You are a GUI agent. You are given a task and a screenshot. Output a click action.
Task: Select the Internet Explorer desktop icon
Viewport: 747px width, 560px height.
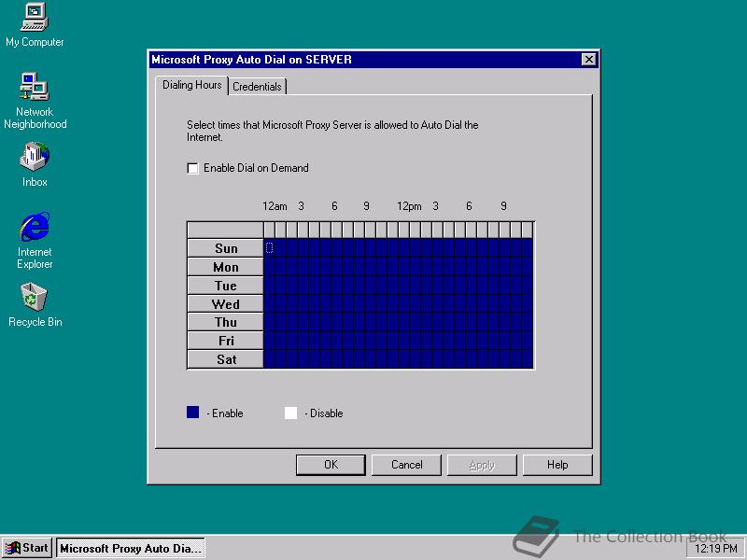point(35,240)
